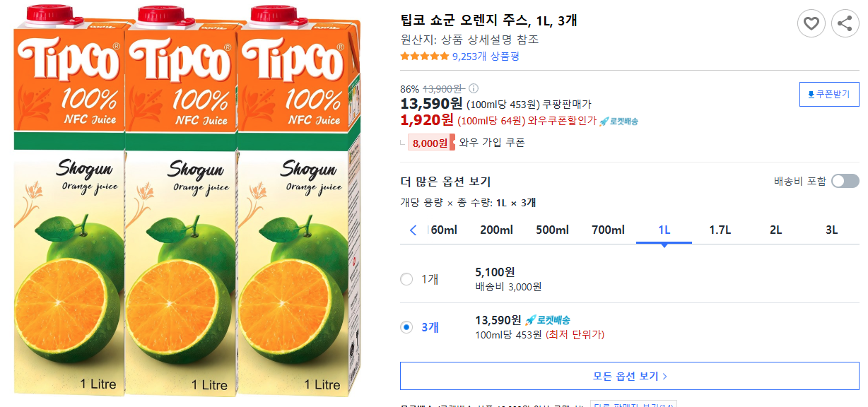The height and width of the screenshot is (407, 868).
Task: Click the heart icon to add to wishlist
Action: coord(811,23)
